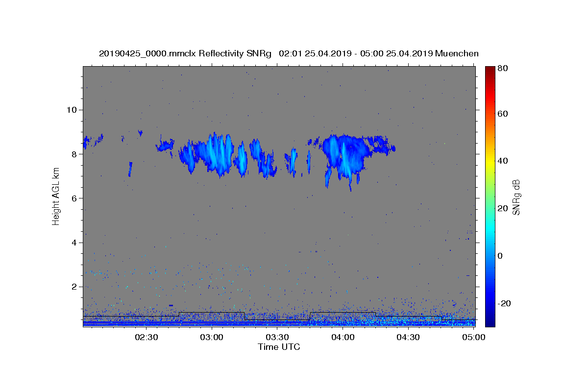Click the height tick label 8
The height and width of the screenshot is (392, 588).
(x=75, y=154)
